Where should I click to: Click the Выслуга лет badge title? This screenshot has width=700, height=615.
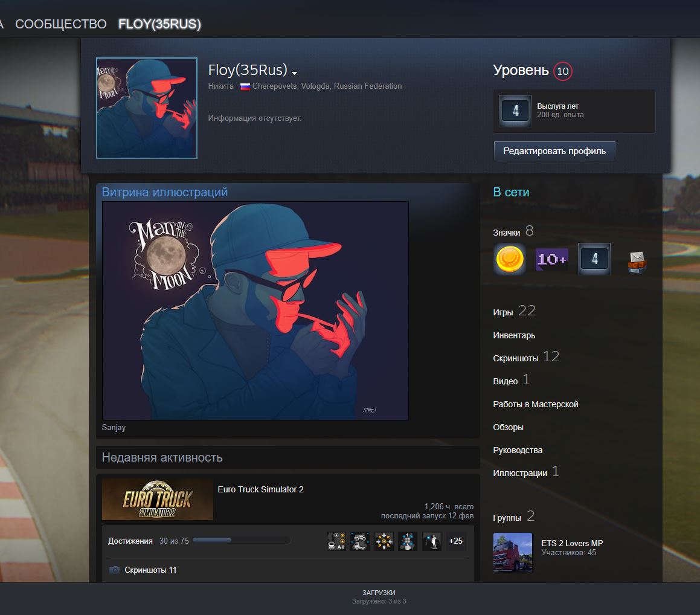click(557, 106)
